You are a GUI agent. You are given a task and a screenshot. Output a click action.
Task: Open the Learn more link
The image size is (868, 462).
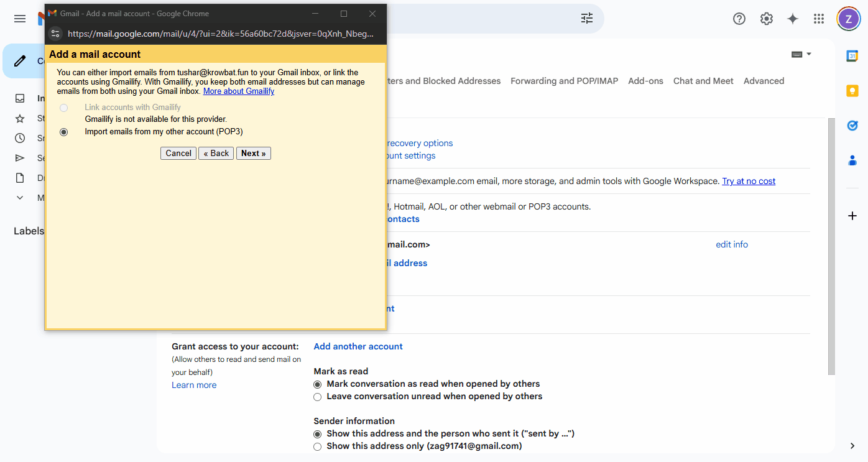(x=194, y=386)
